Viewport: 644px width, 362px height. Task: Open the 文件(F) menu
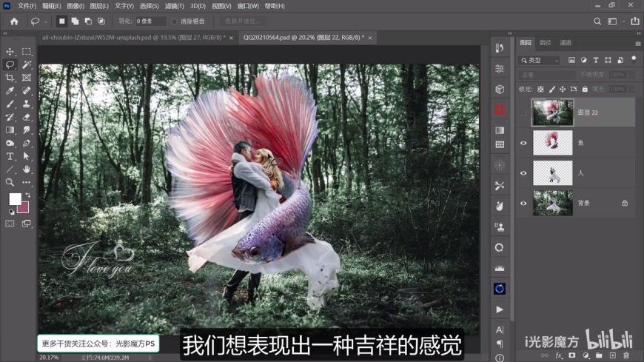[27, 6]
